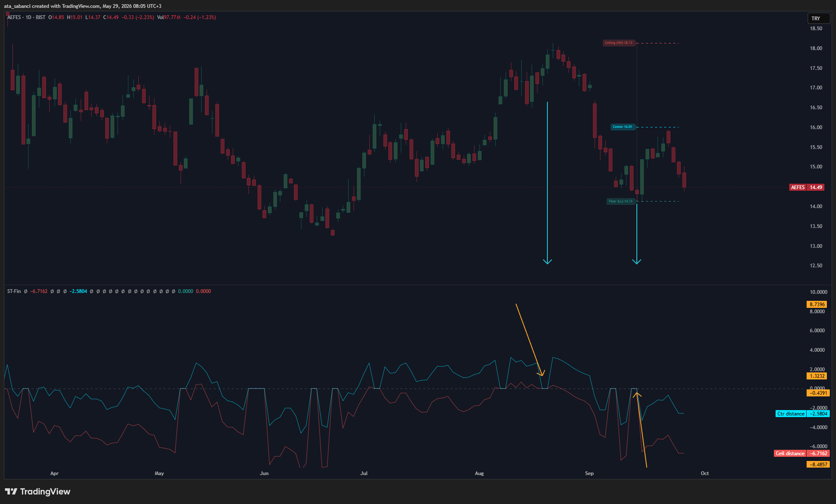Click the TRY currency button
Image resolution: width=836 pixels, height=504 pixels.
(x=819, y=18)
